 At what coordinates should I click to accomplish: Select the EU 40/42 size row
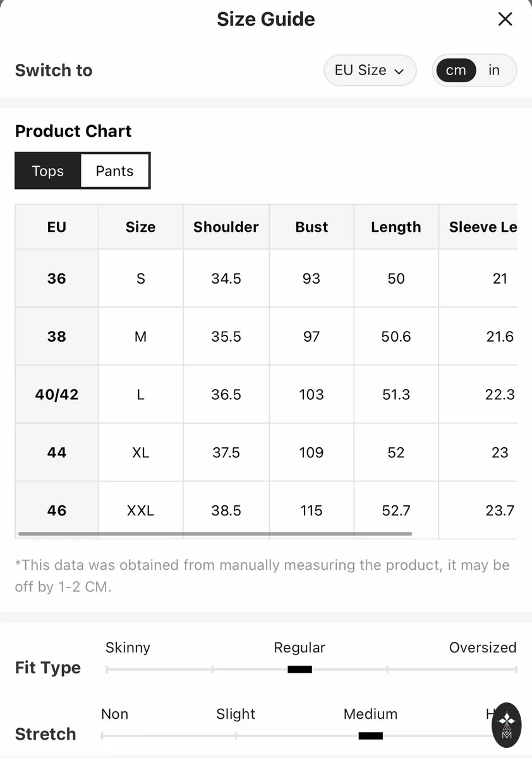click(266, 395)
